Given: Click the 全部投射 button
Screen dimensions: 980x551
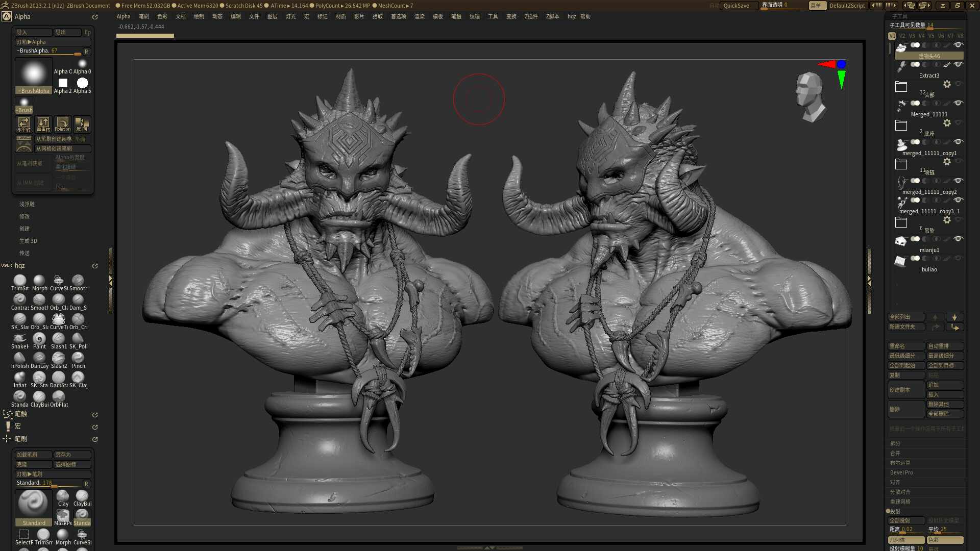Looking at the screenshot, I should tap(905, 520).
